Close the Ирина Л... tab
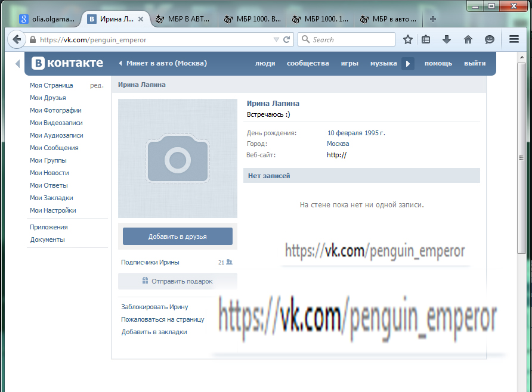 [x=141, y=19]
